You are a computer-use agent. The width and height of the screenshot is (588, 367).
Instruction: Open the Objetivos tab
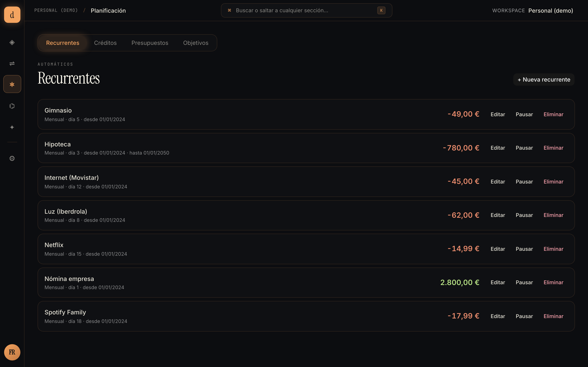point(196,43)
